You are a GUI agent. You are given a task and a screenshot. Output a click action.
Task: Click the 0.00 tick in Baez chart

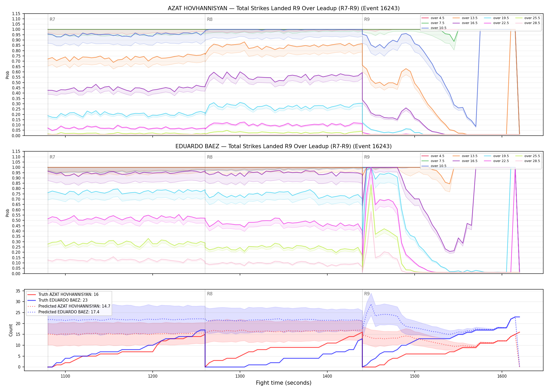tap(16, 274)
